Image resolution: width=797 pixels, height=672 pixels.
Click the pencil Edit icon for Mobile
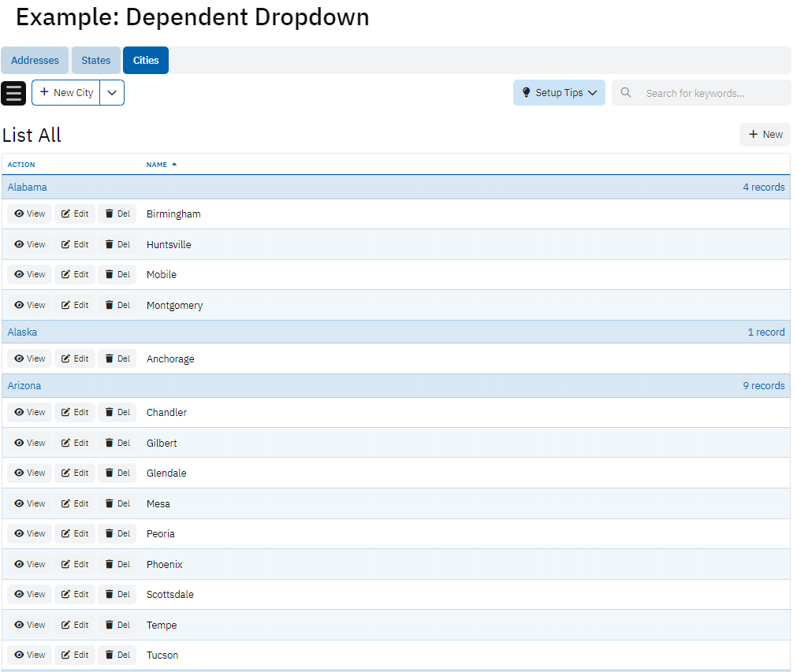point(66,275)
